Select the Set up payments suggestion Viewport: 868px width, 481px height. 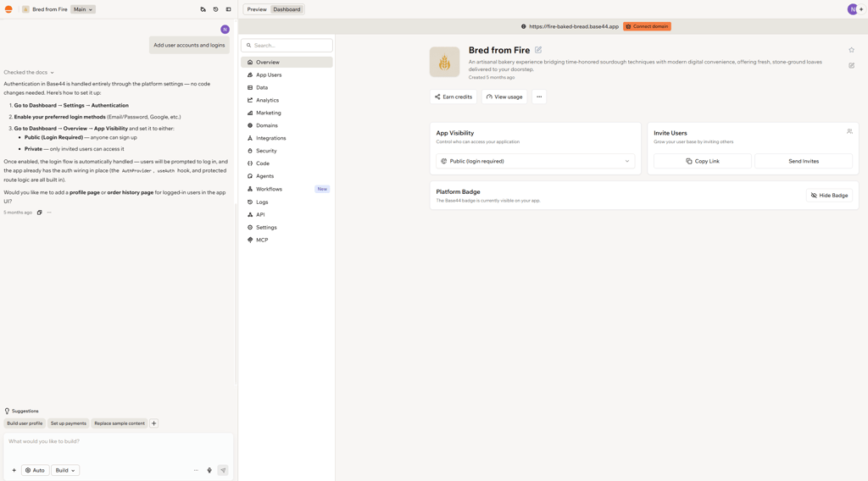pyautogui.click(x=68, y=423)
